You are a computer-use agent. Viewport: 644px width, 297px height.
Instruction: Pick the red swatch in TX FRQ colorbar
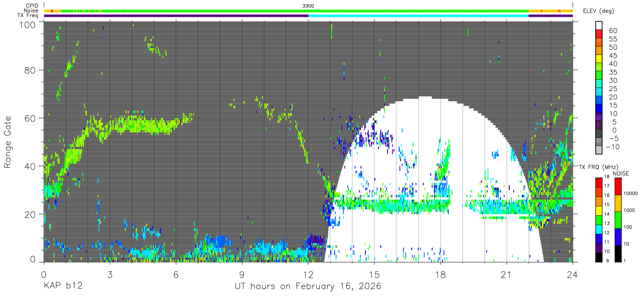[x=598, y=182]
